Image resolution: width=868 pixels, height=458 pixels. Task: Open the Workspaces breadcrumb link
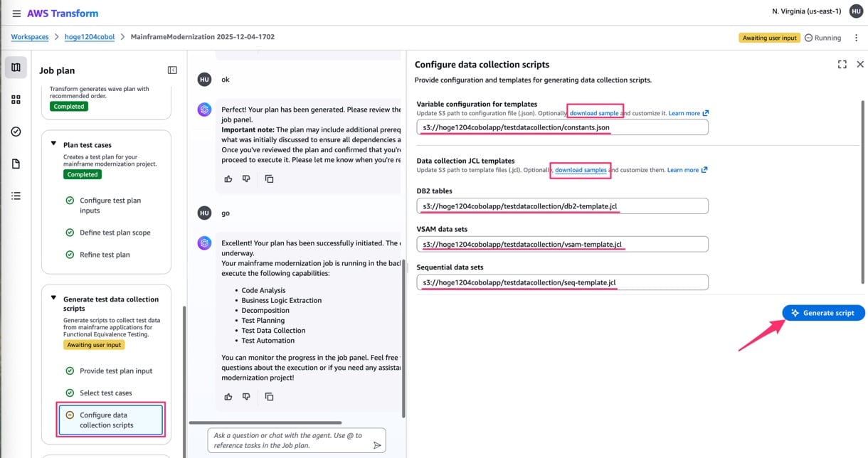point(30,37)
